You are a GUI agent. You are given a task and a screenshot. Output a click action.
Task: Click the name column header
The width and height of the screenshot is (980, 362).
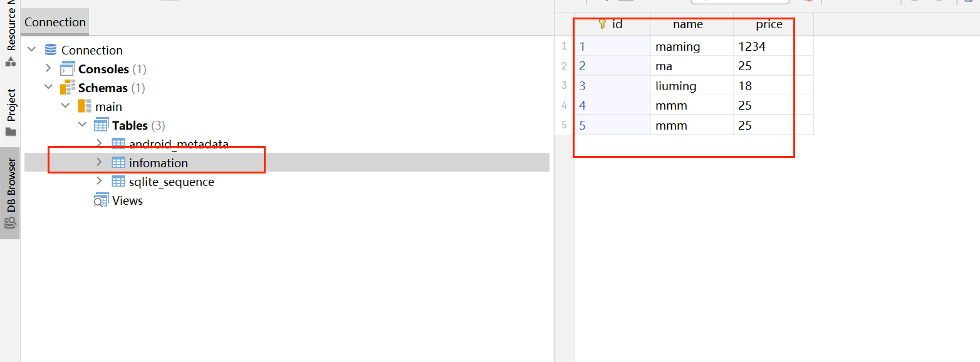688,24
